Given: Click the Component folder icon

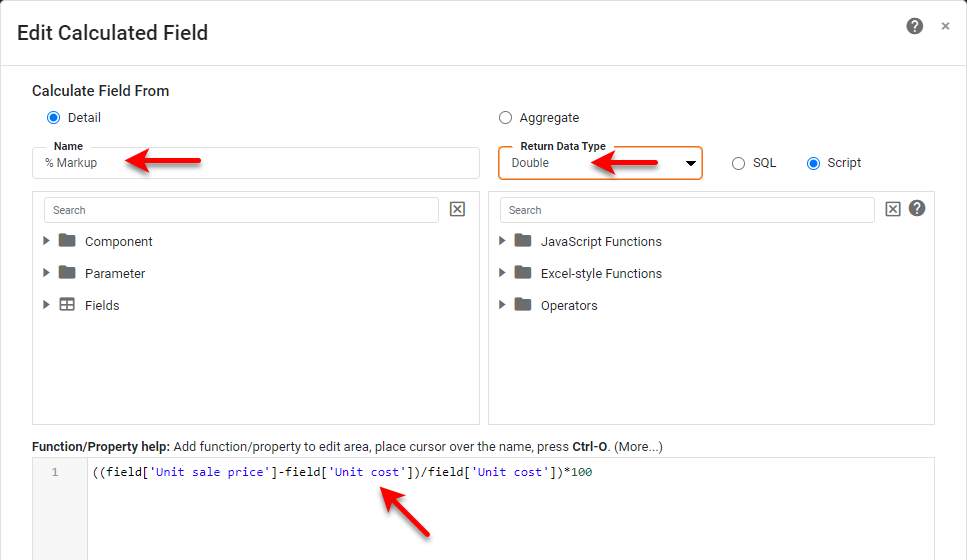Looking at the screenshot, I should tap(67, 240).
